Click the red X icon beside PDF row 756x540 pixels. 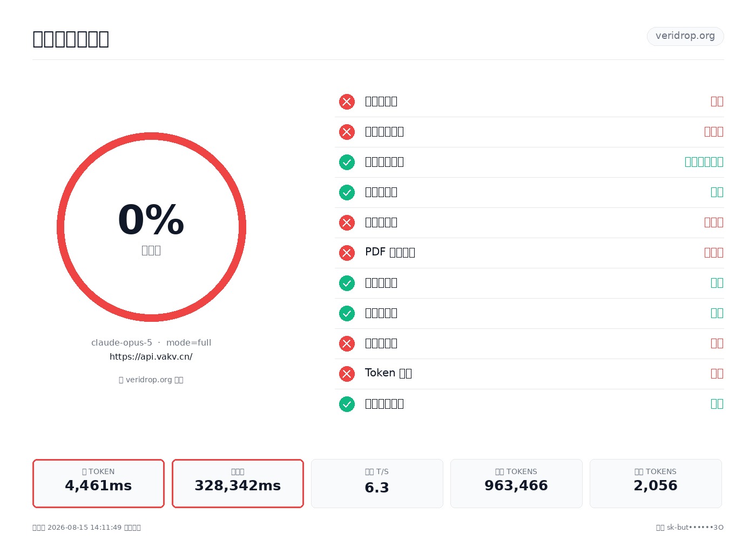click(347, 253)
